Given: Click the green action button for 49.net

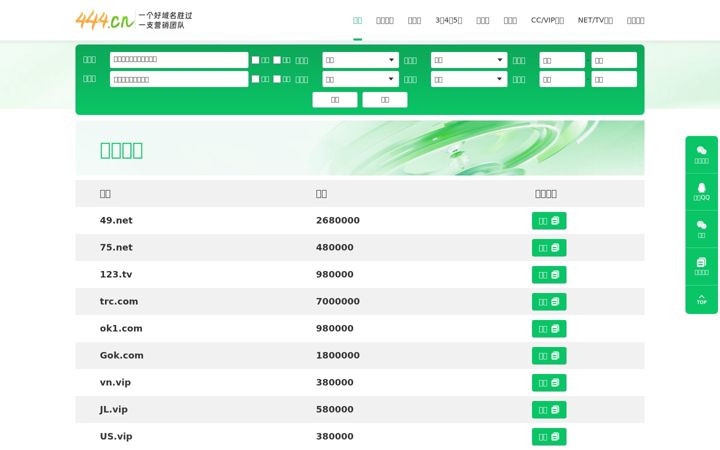Looking at the screenshot, I should point(549,221).
